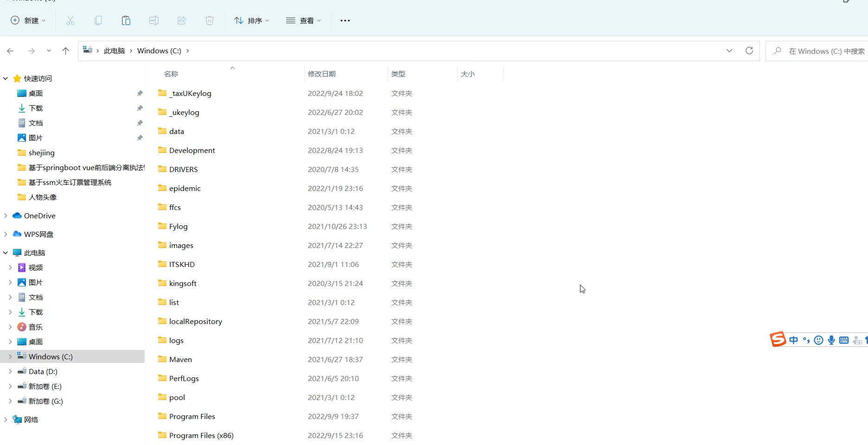Toggle Sogou punctuation mode icon
The width and height of the screenshot is (868, 445).
pyautogui.click(x=806, y=340)
